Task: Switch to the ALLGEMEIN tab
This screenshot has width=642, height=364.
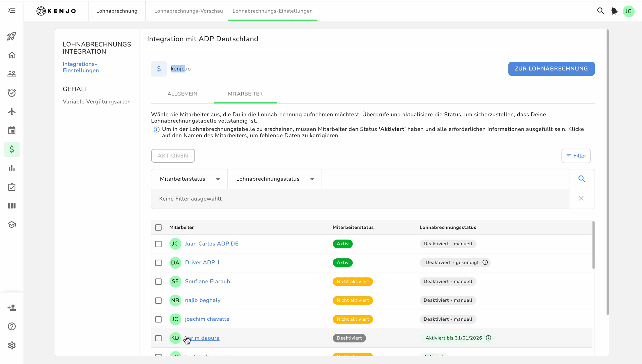Action: click(x=182, y=94)
